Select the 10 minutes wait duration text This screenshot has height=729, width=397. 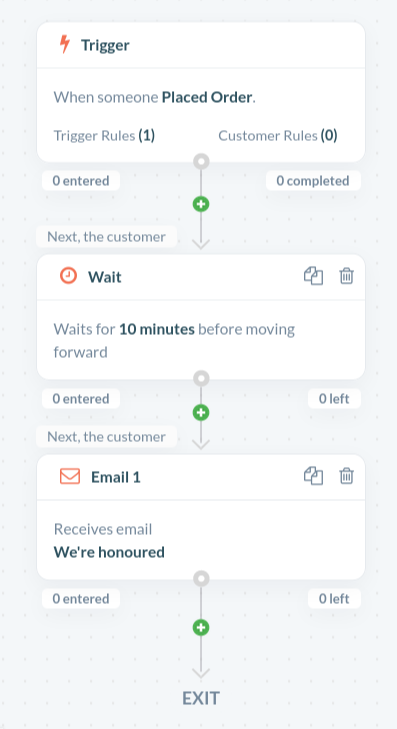(x=157, y=330)
